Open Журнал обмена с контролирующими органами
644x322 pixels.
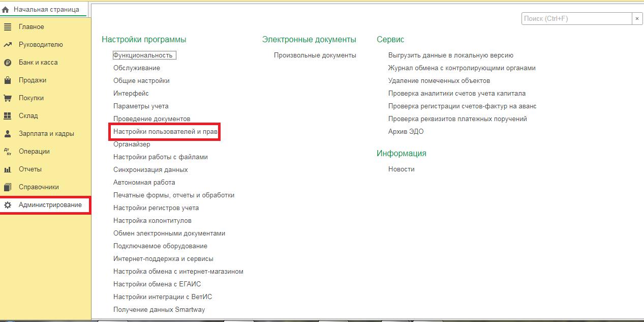[462, 68]
